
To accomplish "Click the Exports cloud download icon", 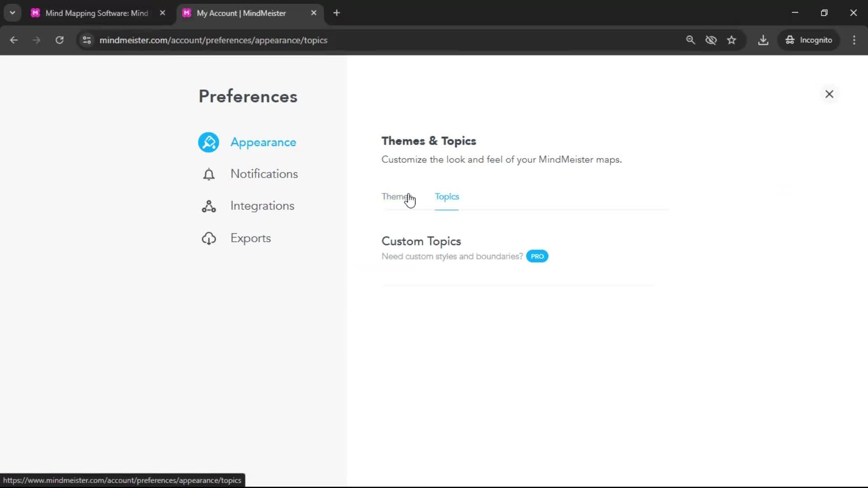I will click(208, 238).
